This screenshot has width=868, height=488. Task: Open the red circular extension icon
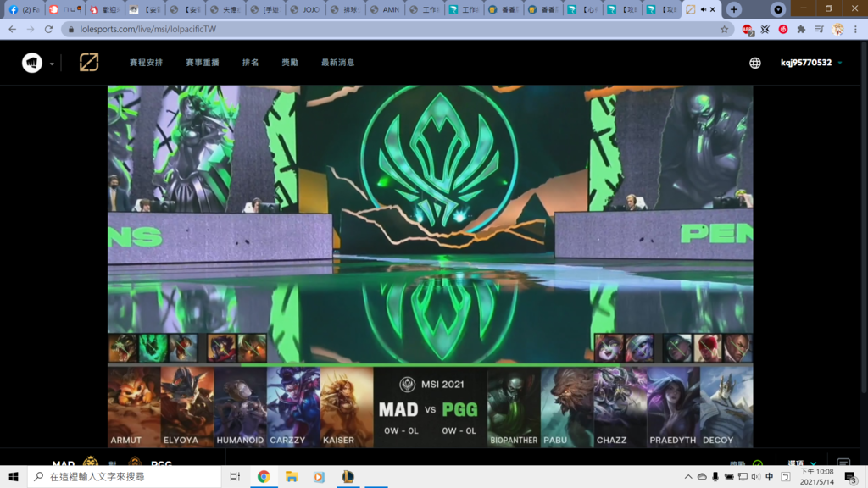(783, 30)
